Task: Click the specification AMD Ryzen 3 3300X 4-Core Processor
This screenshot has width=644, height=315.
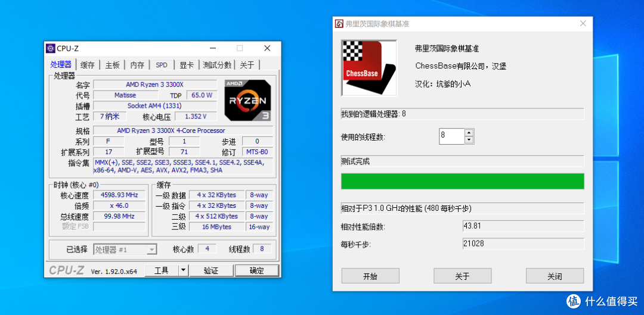Action: coord(183,130)
